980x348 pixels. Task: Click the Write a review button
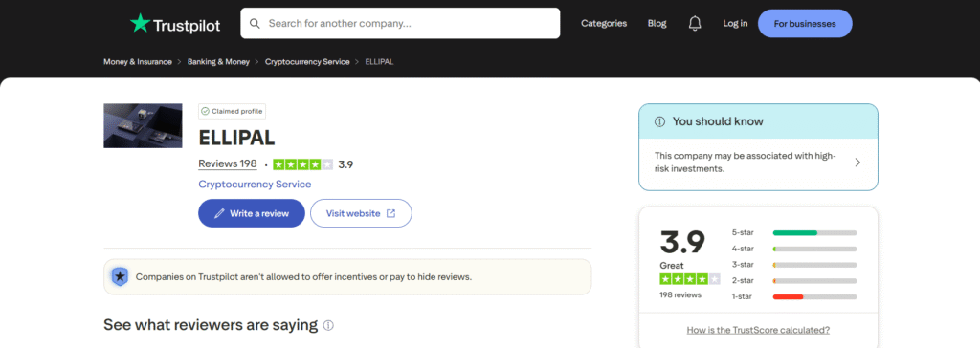252,213
